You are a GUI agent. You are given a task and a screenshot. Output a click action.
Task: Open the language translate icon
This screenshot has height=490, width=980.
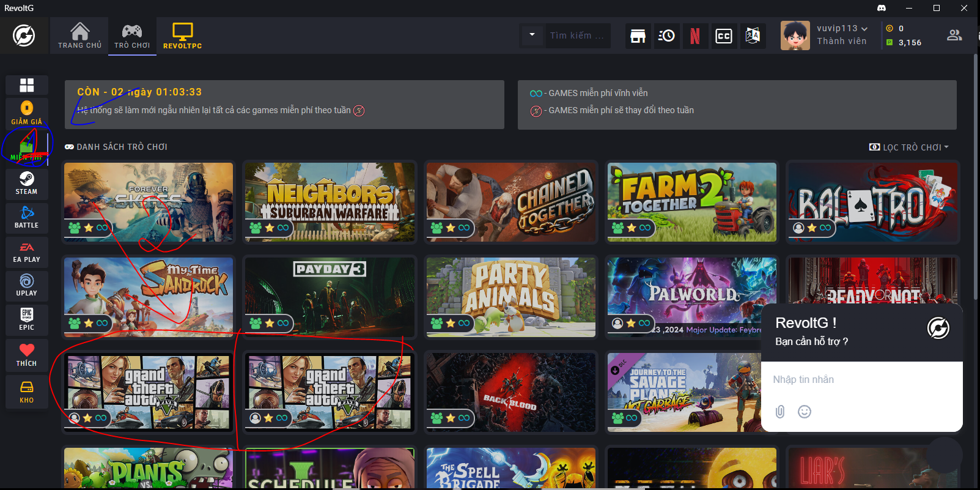(x=753, y=36)
